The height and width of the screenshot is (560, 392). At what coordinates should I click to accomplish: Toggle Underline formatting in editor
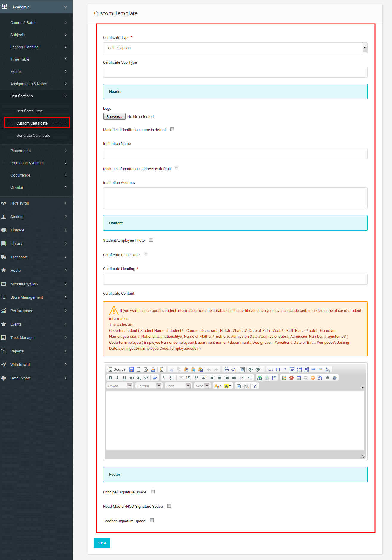[125, 378]
